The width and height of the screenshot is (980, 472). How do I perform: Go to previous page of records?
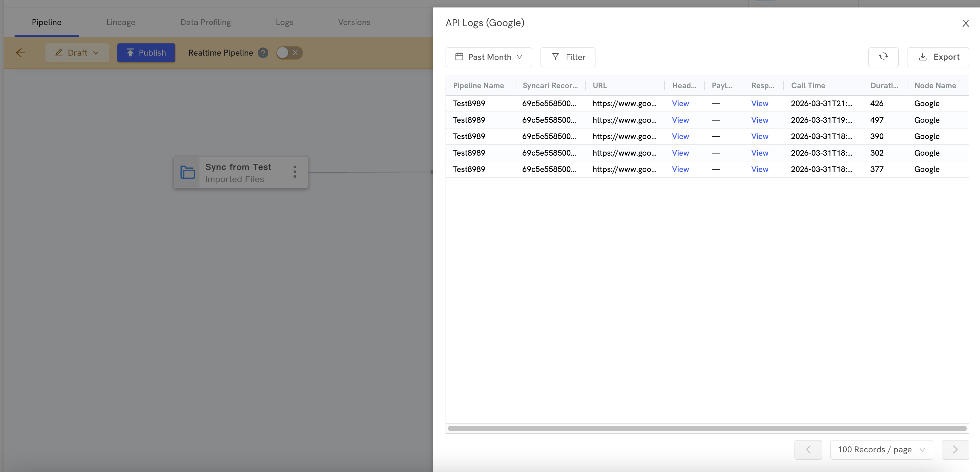(808, 450)
